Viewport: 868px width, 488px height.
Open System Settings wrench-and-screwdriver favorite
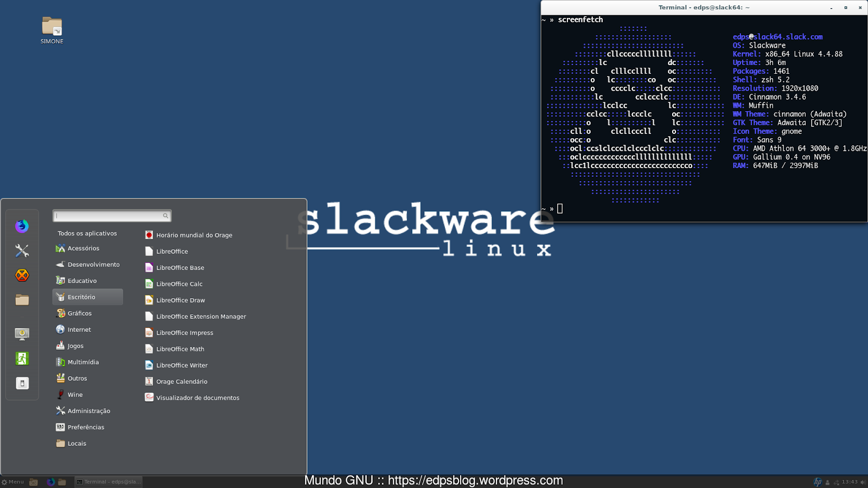22,251
